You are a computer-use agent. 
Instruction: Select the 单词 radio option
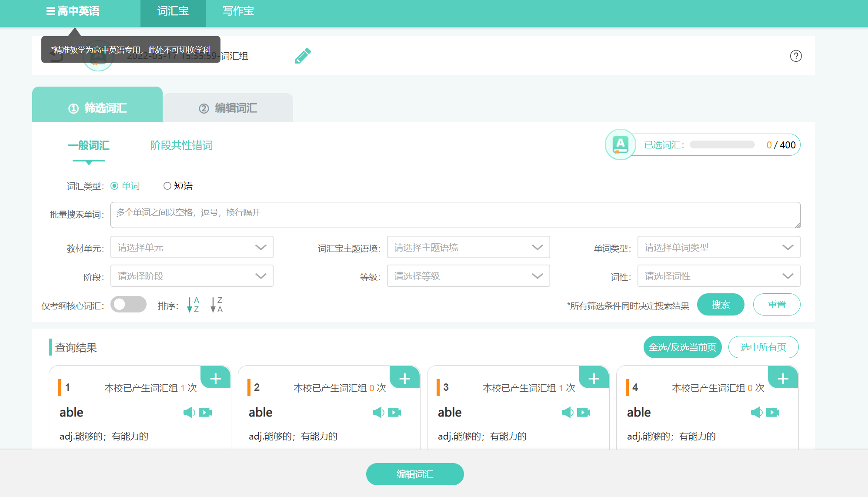pos(115,186)
